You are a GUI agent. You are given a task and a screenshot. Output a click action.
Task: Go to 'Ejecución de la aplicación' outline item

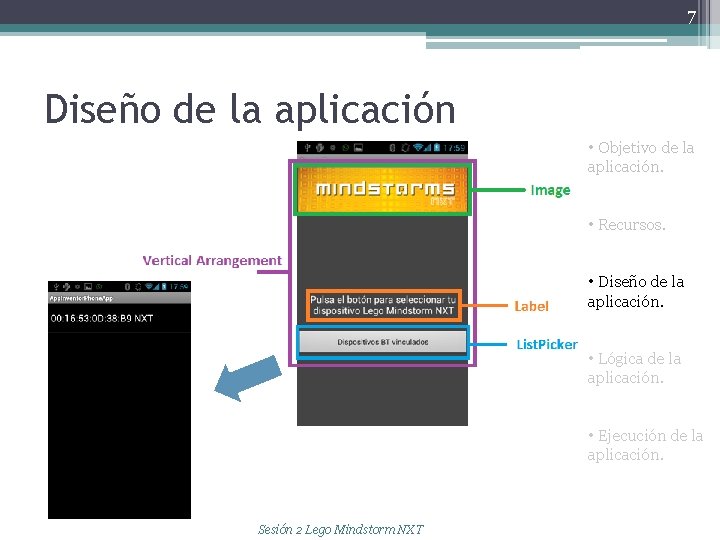[x=645, y=444]
